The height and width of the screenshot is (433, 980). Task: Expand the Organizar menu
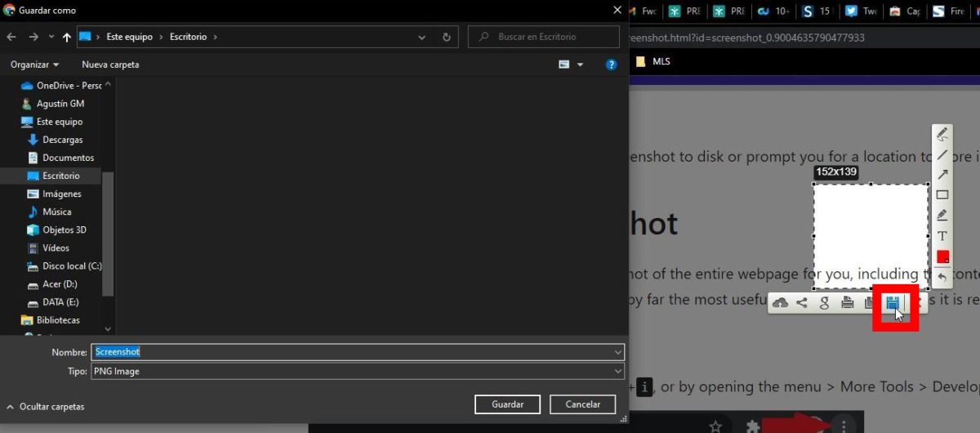pos(34,65)
